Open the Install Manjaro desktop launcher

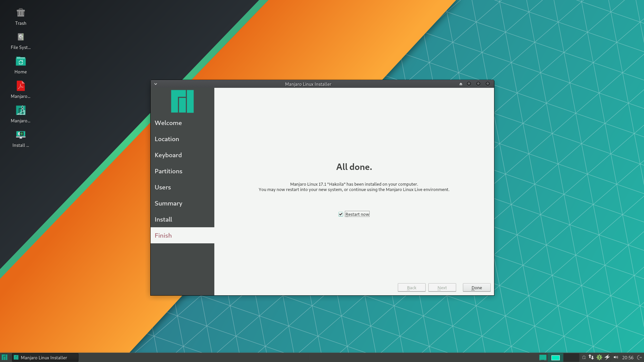coord(21,135)
